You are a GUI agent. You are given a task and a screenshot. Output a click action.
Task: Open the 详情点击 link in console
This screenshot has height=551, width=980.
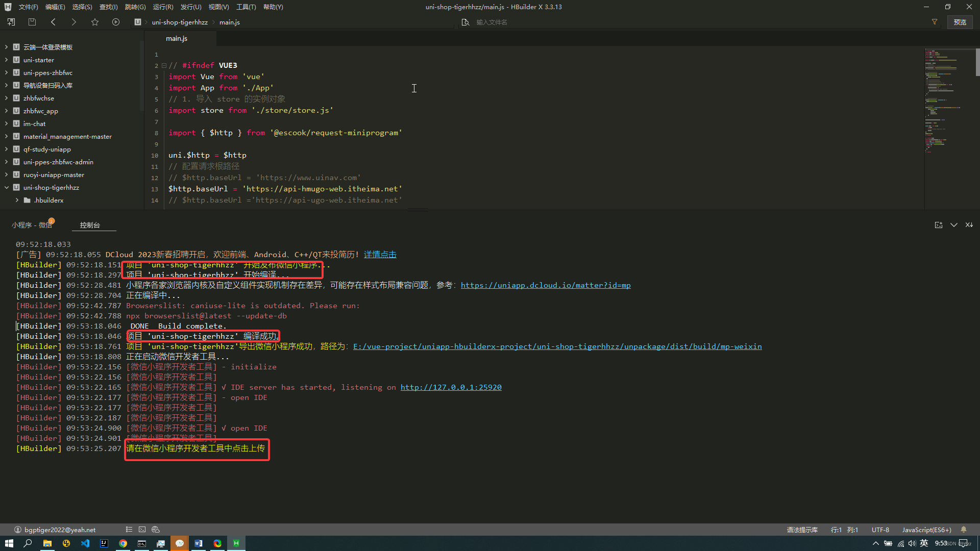(380, 255)
